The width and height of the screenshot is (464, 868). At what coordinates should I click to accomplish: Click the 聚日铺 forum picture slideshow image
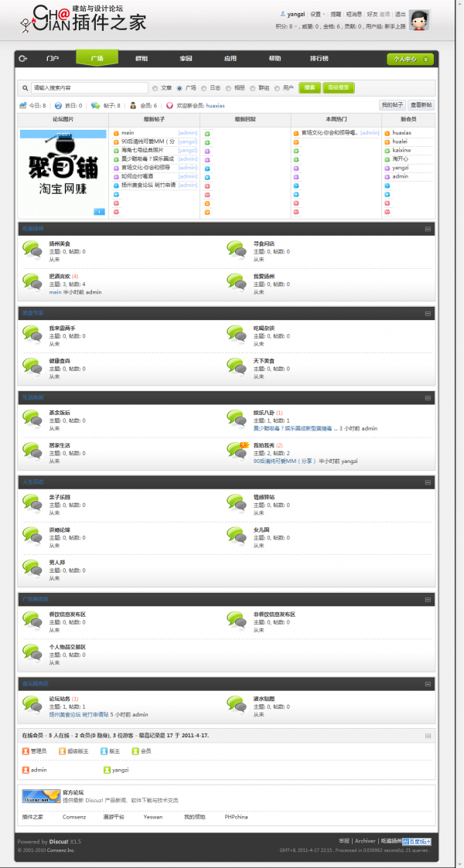tap(63, 172)
